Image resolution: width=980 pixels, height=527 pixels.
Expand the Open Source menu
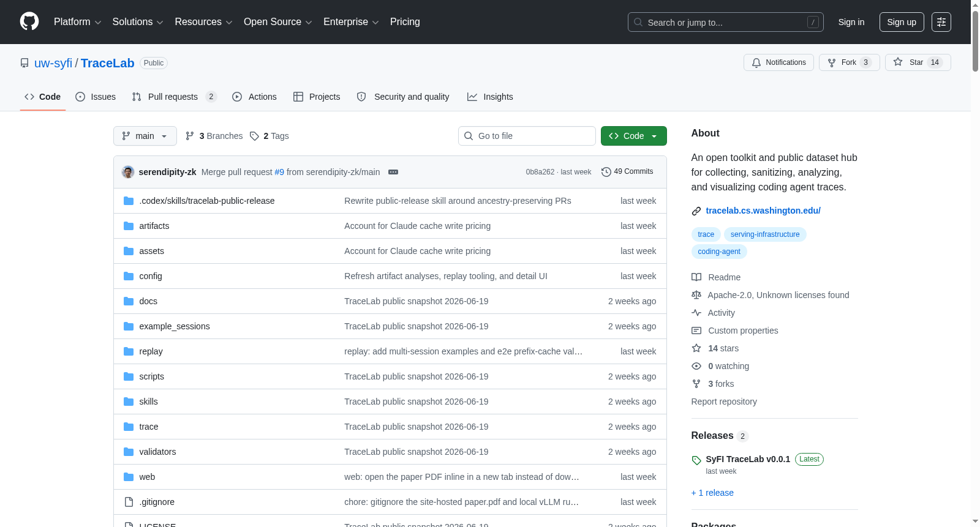[x=278, y=22]
